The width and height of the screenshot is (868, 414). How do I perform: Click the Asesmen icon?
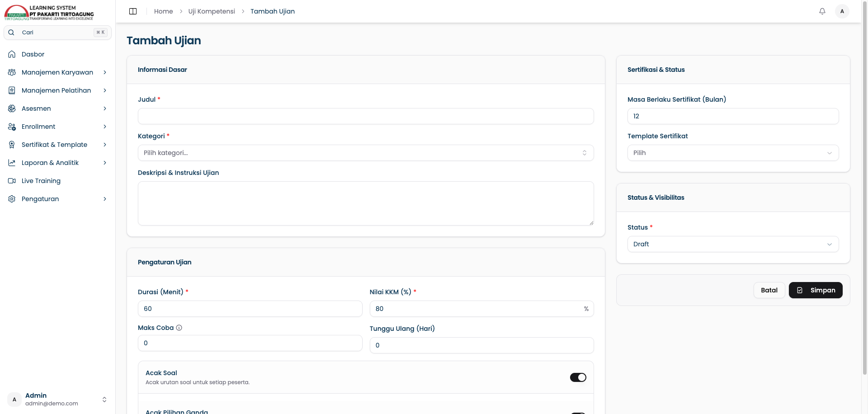[x=12, y=108]
